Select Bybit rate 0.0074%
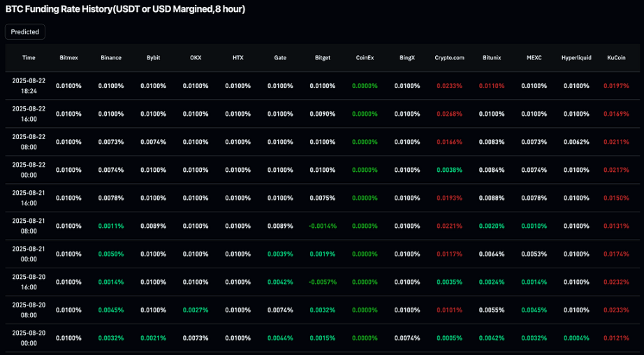Image resolution: width=644 pixels, height=355 pixels. tap(153, 142)
